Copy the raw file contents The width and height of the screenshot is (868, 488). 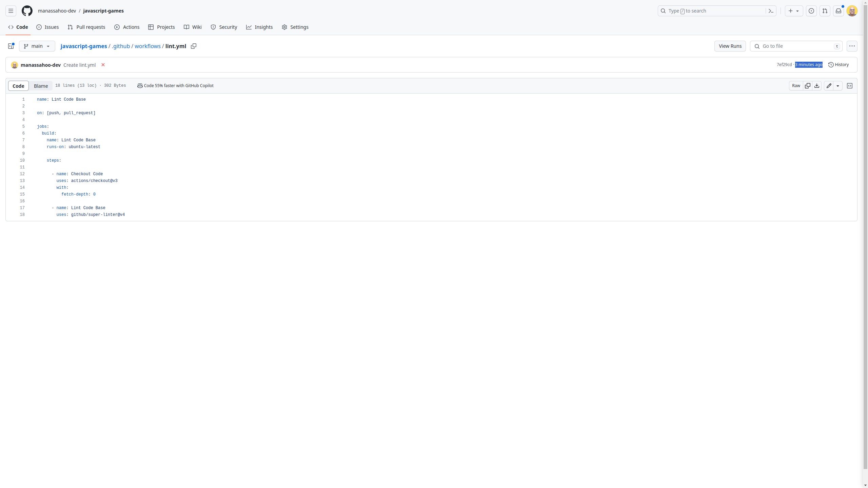tap(808, 86)
